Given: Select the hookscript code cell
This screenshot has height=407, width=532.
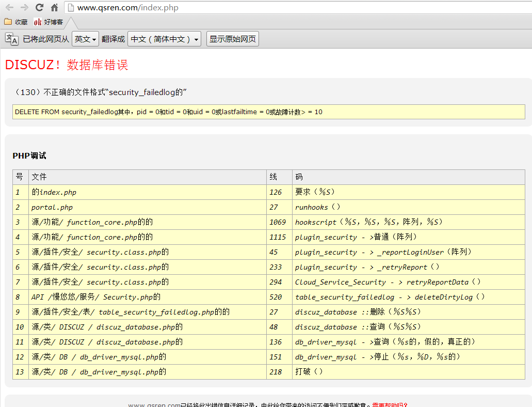Looking at the screenshot, I should (409, 222).
